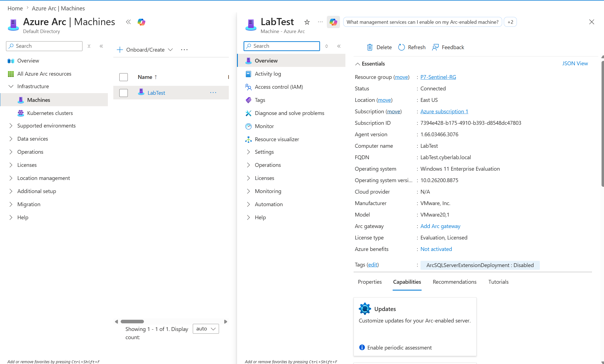Check the LabTest row checkbox
The width and height of the screenshot is (604, 364).
pyautogui.click(x=123, y=93)
